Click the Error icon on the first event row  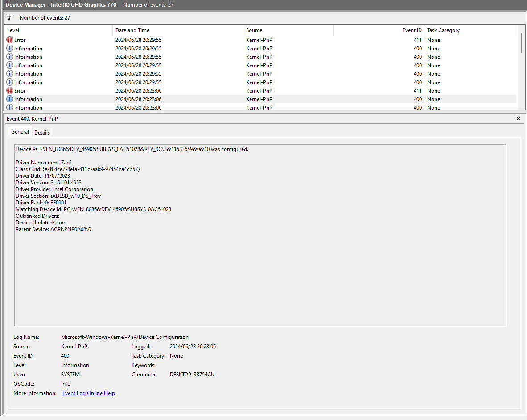(9, 40)
